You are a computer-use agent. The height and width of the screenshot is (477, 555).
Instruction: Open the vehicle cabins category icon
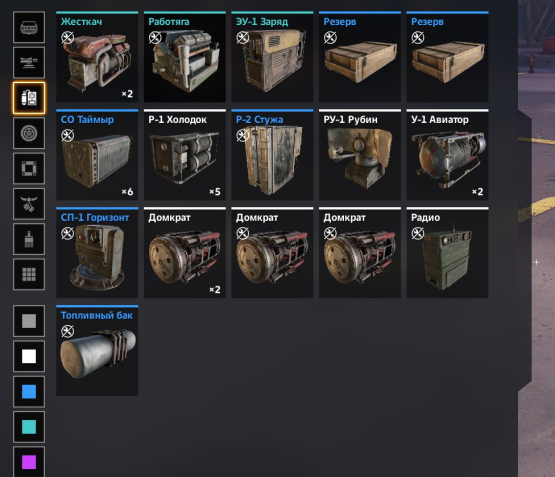coord(29,27)
